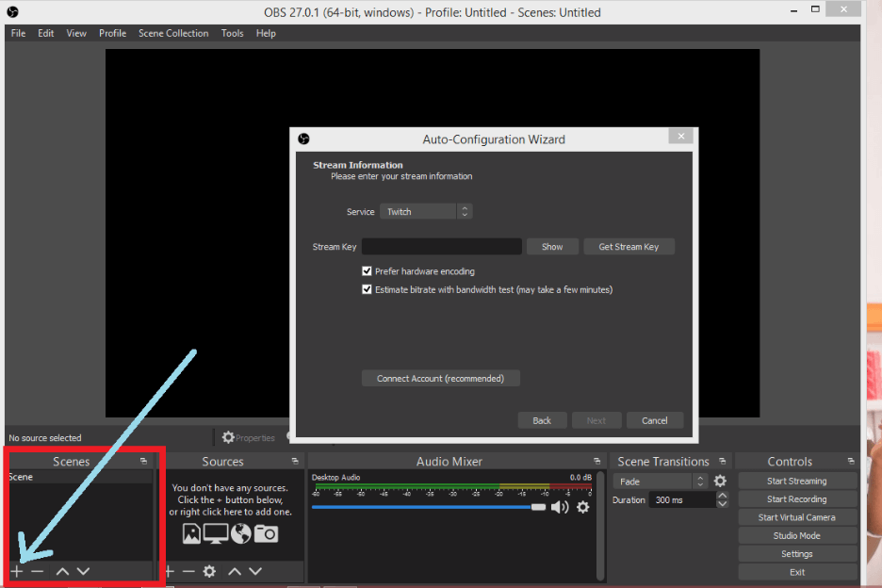Open the Fade transition dropdown
Image resolution: width=882 pixels, height=588 pixels.
661,482
